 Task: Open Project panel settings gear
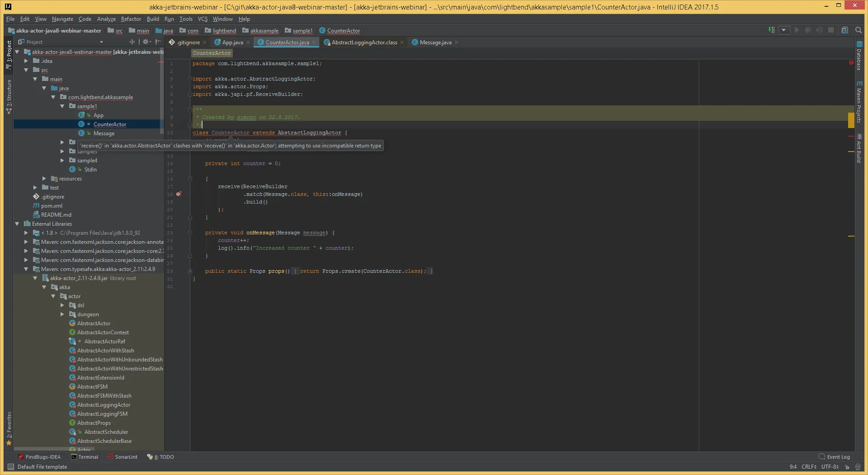tap(146, 42)
